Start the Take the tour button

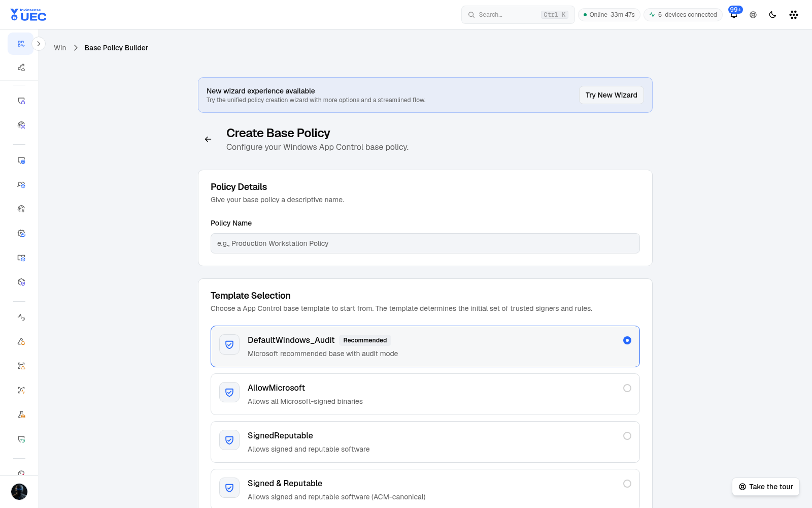[x=765, y=487]
